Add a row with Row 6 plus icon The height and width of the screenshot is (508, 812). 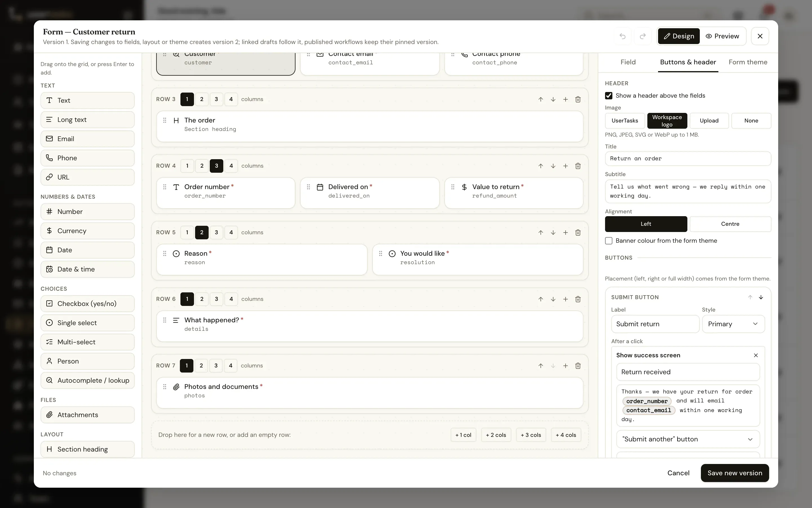tap(565, 299)
